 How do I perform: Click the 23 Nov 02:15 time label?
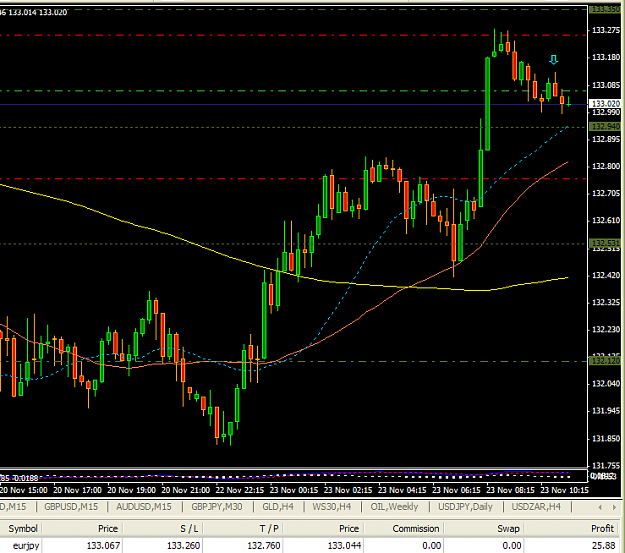348,490
